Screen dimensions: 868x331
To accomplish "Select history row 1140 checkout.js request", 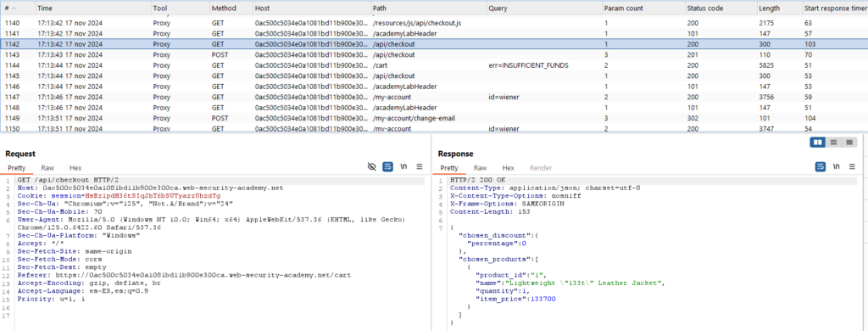I will (x=434, y=23).
